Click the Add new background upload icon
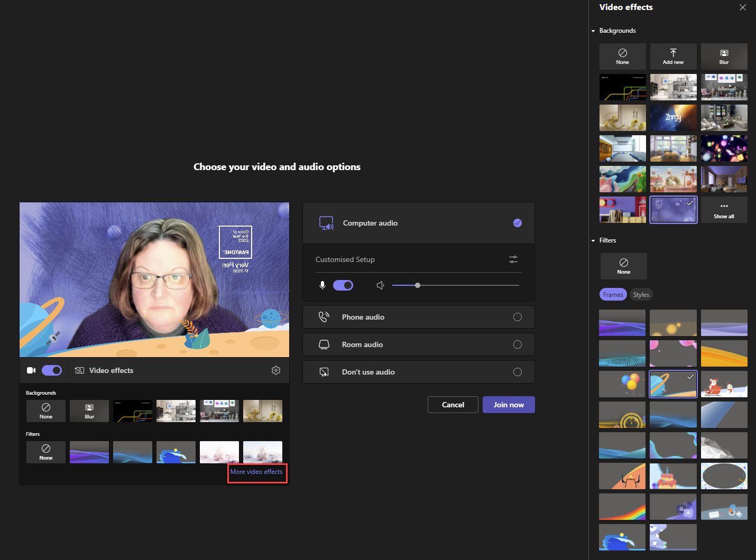756x560 pixels. tap(673, 56)
